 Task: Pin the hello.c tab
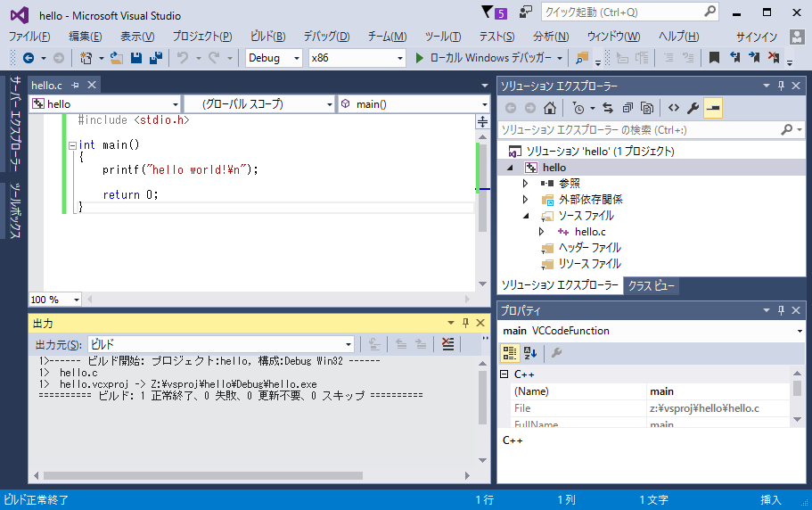75,85
